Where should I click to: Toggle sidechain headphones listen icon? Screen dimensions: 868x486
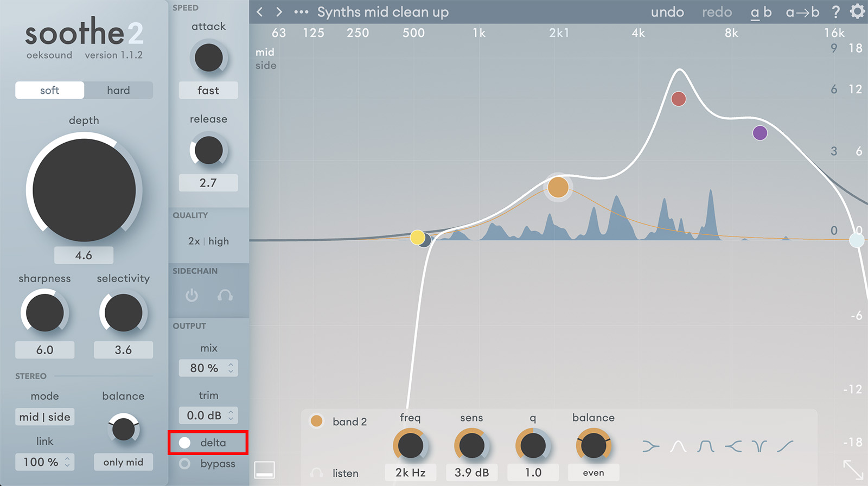pos(225,296)
